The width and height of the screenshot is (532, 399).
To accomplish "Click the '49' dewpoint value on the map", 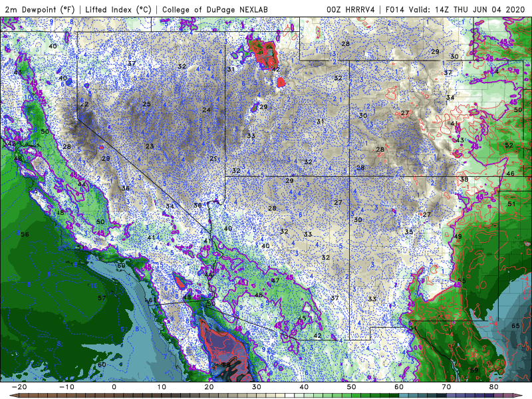I will pyautogui.click(x=458, y=237).
